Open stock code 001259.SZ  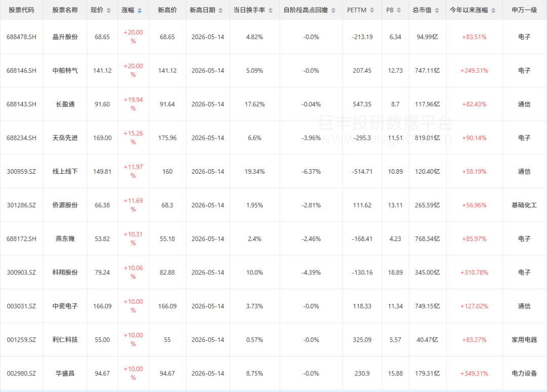21,340
